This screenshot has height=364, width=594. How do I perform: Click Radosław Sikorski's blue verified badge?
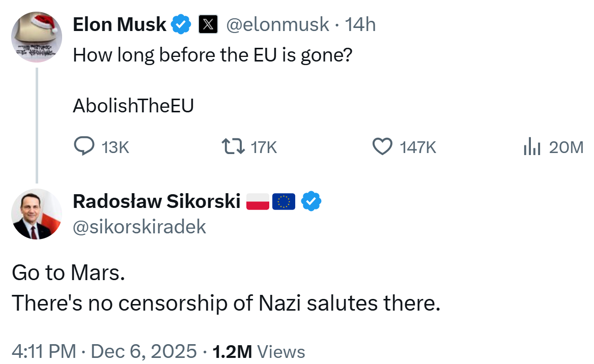[x=311, y=202]
